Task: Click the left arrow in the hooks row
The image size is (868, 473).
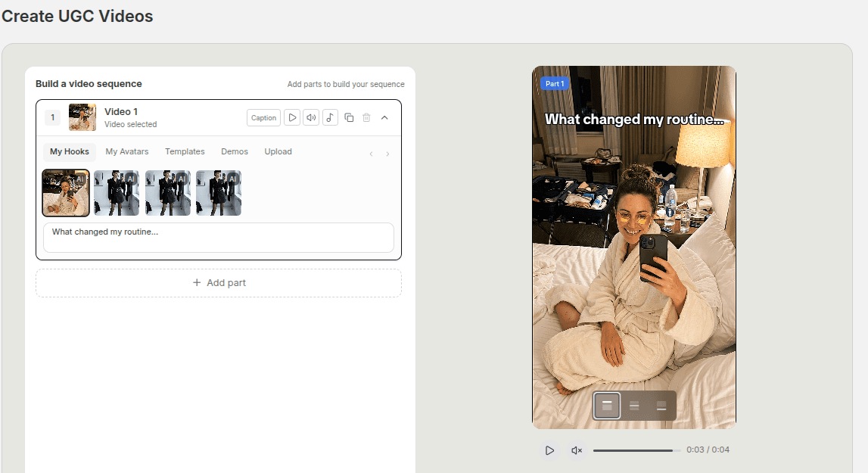Action: pyautogui.click(x=371, y=153)
